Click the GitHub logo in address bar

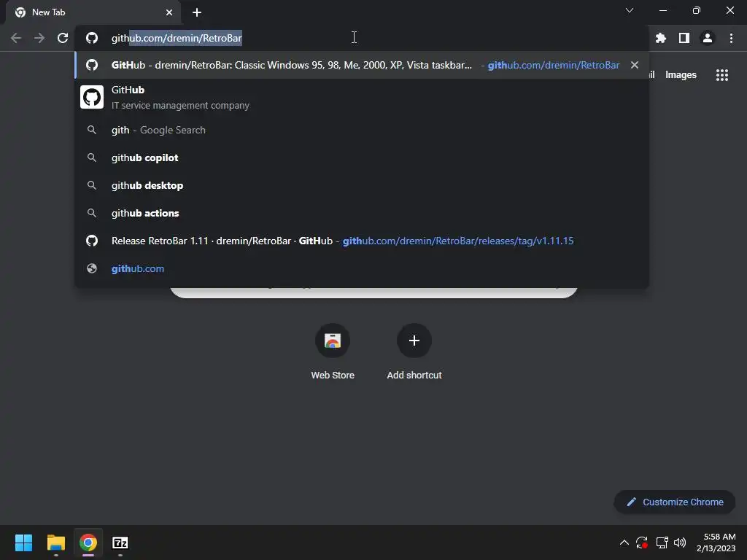[x=92, y=38]
